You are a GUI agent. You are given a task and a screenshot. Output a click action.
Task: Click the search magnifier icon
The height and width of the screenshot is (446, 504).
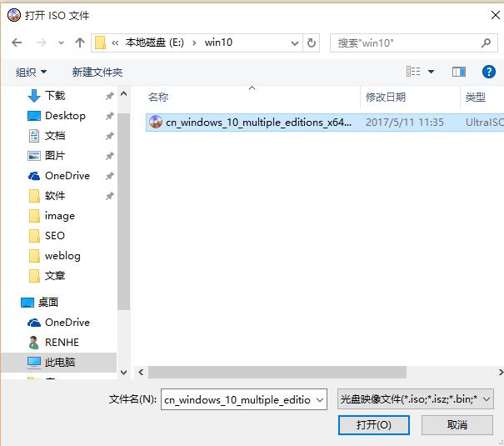486,43
